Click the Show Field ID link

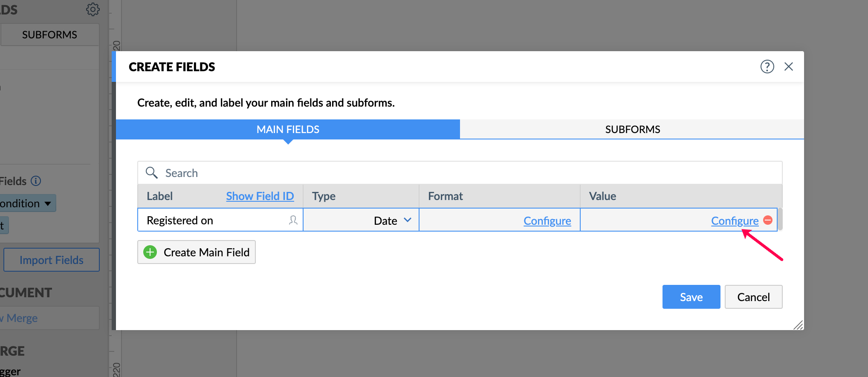260,196
